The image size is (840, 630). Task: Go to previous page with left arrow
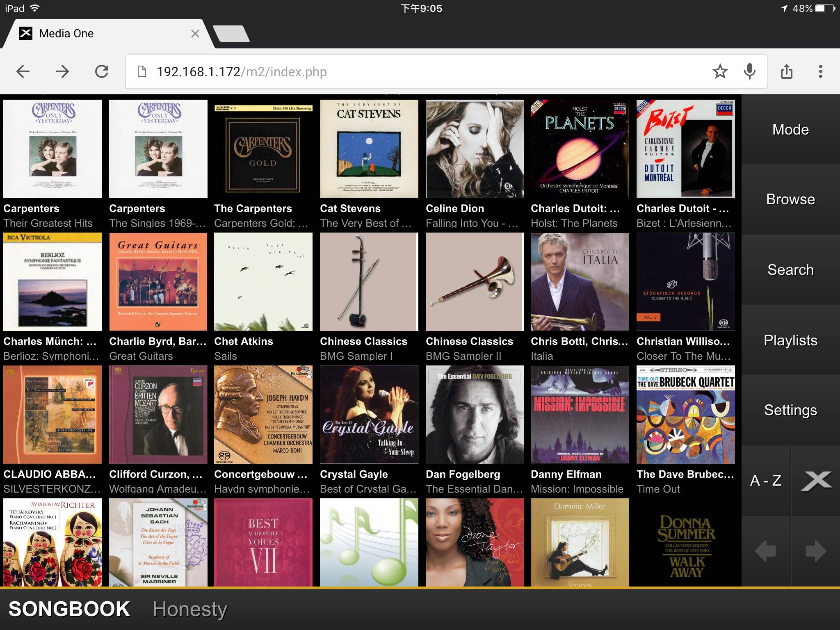(x=765, y=551)
